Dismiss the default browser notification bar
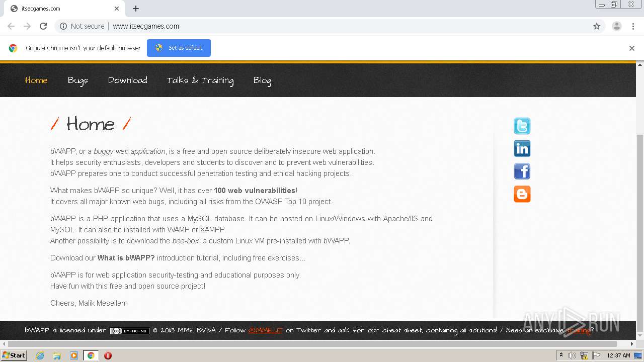 click(632, 48)
